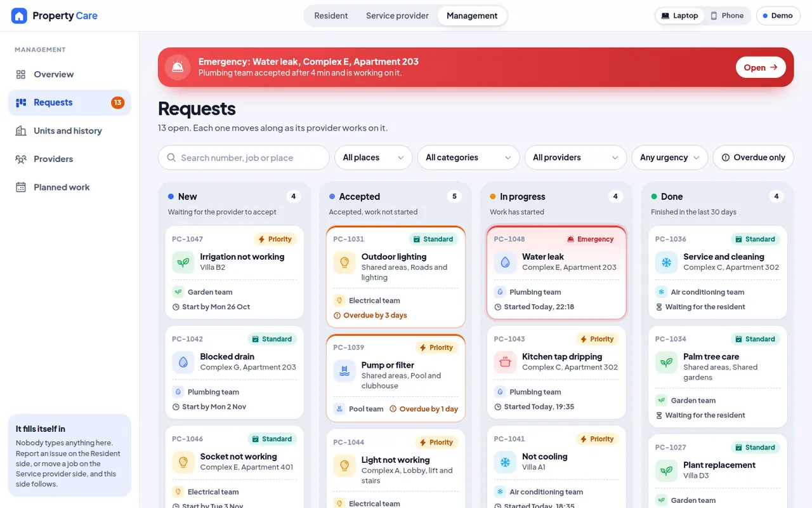Viewport: 812px width, 508px height.
Task: Click the bulb icon on Socket not working card
Action: tap(183, 462)
